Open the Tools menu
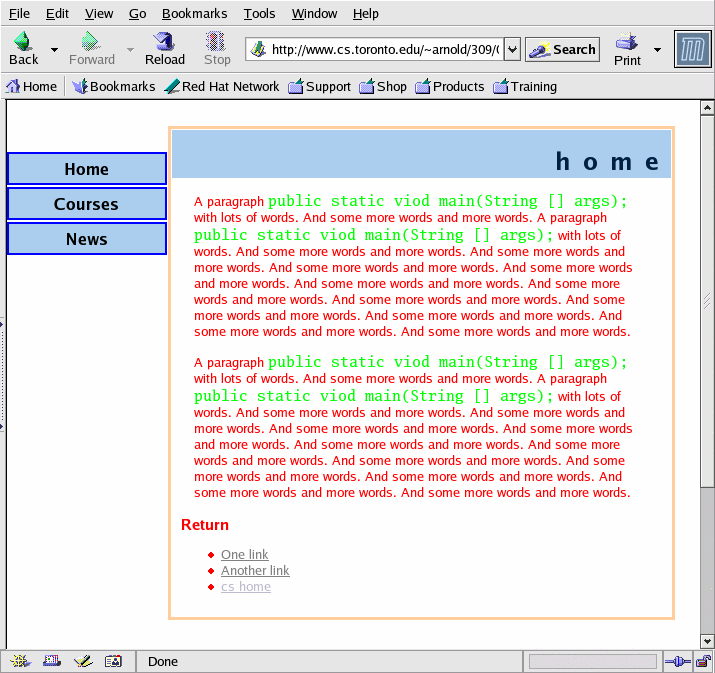Image resolution: width=715 pixels, height=673 pixels. tap(259, 14)
